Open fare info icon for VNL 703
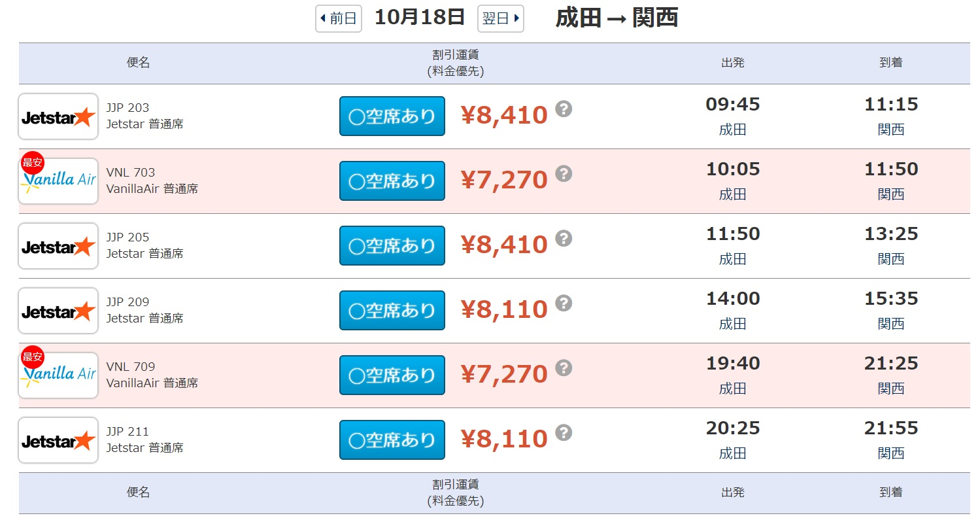The height and width of the screenshot is (520, 980). 564,174
